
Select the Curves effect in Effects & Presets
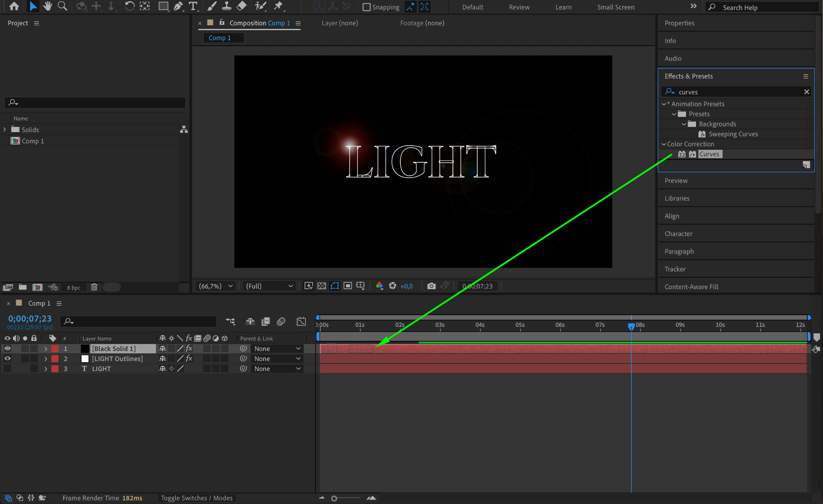click(709, 154)
